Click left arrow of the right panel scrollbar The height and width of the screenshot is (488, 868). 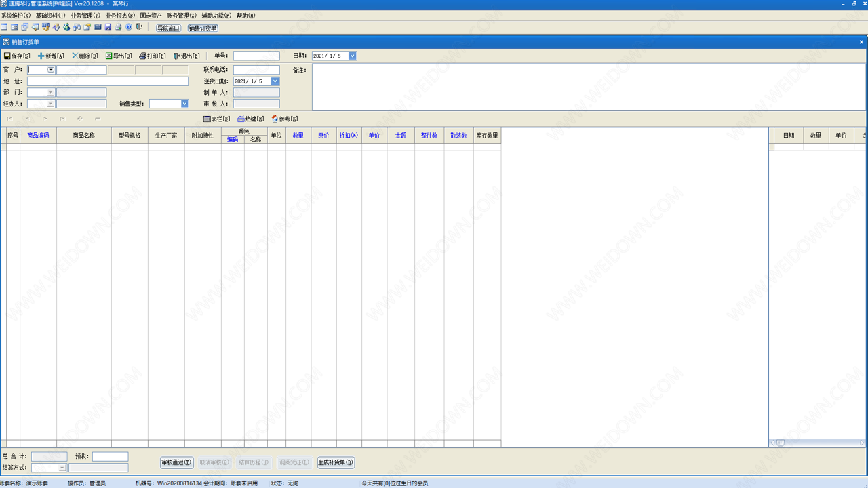click(x=772, y=443)
